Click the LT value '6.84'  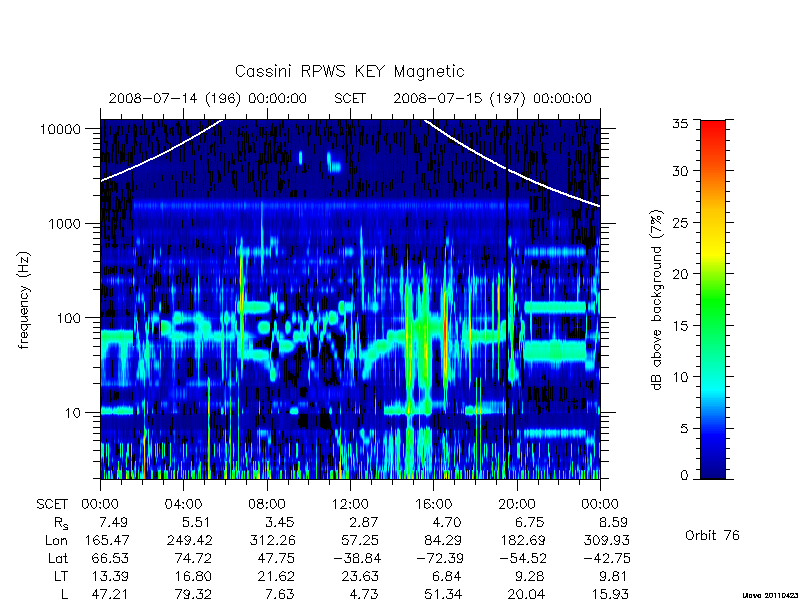point(446,577)
